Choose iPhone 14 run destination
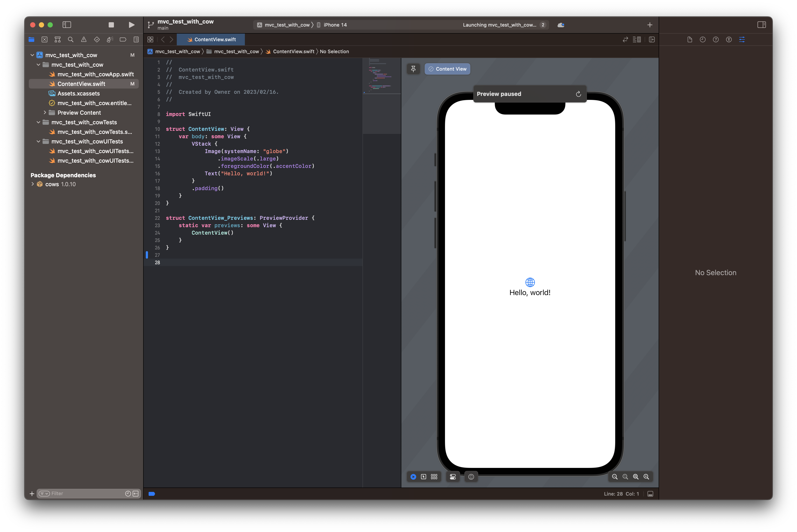The height and width of the screenshot is (532, 797). [335, 25]
